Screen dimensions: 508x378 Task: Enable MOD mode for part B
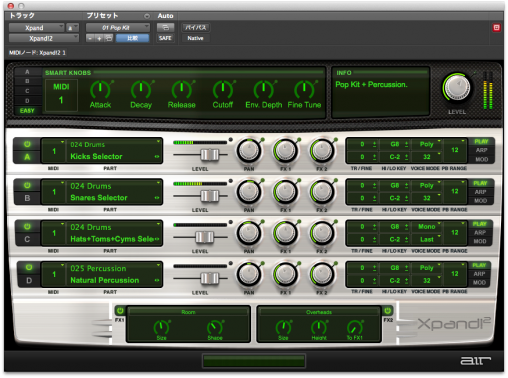[480, 201]
